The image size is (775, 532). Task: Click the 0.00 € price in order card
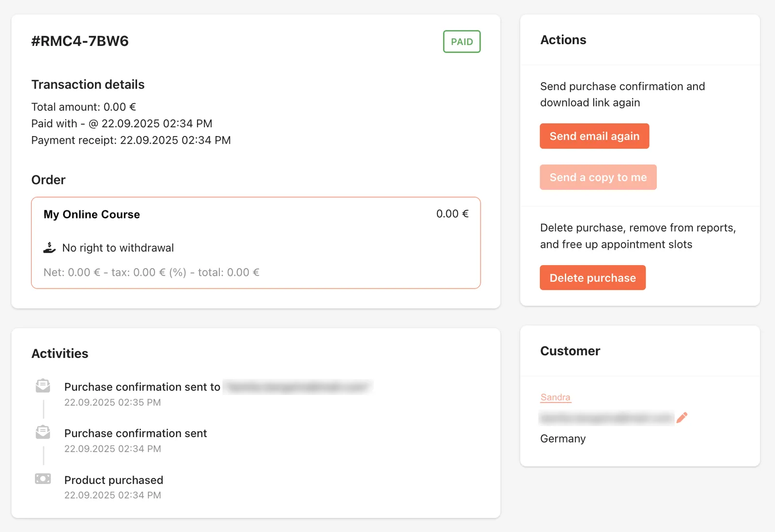pyautogui.click(x=452, y=214)
